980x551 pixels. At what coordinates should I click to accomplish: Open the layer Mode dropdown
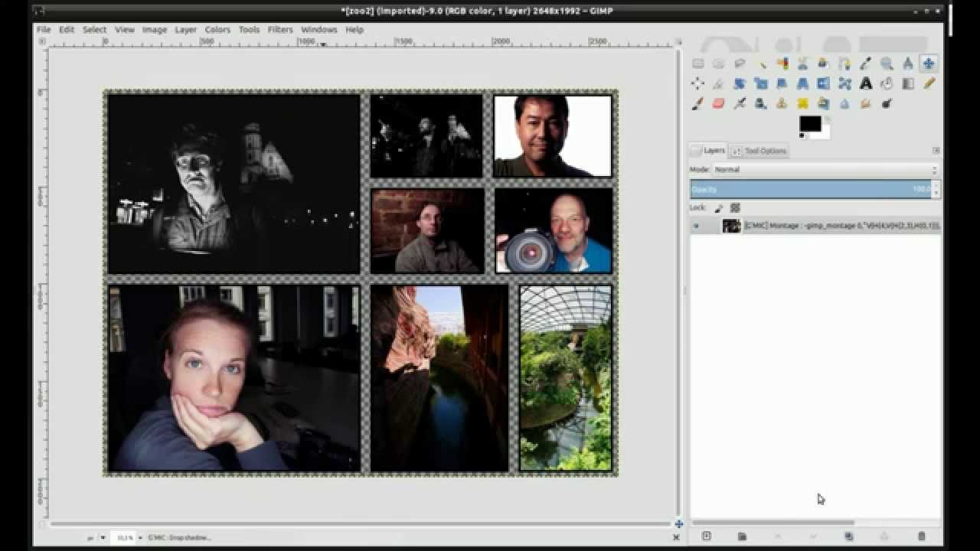coord(825,169)
